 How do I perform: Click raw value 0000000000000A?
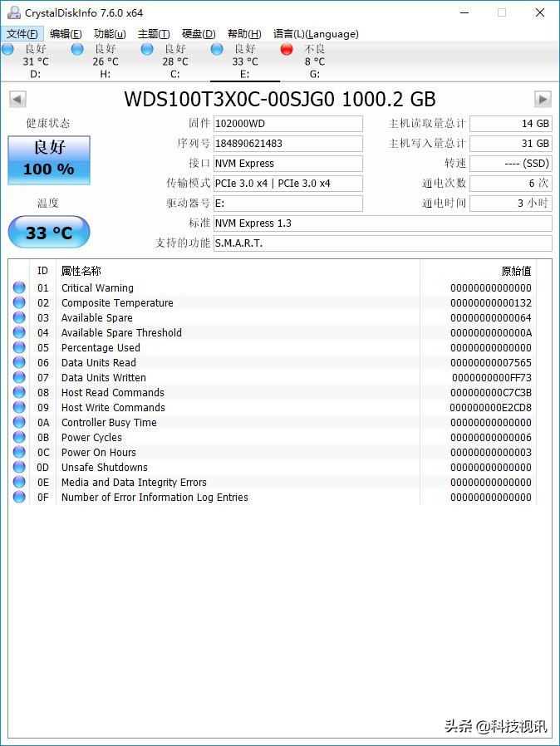click(x=491, y=332)
